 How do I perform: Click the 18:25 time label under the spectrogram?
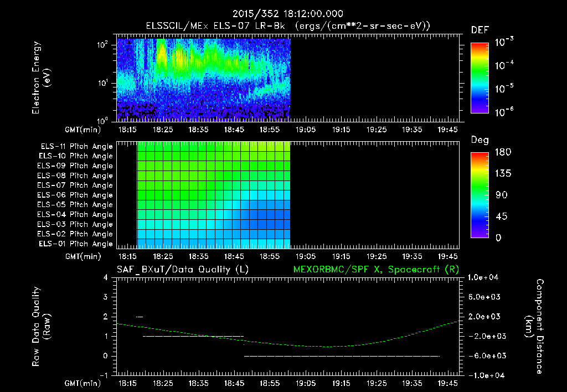[x=163, y=130]
